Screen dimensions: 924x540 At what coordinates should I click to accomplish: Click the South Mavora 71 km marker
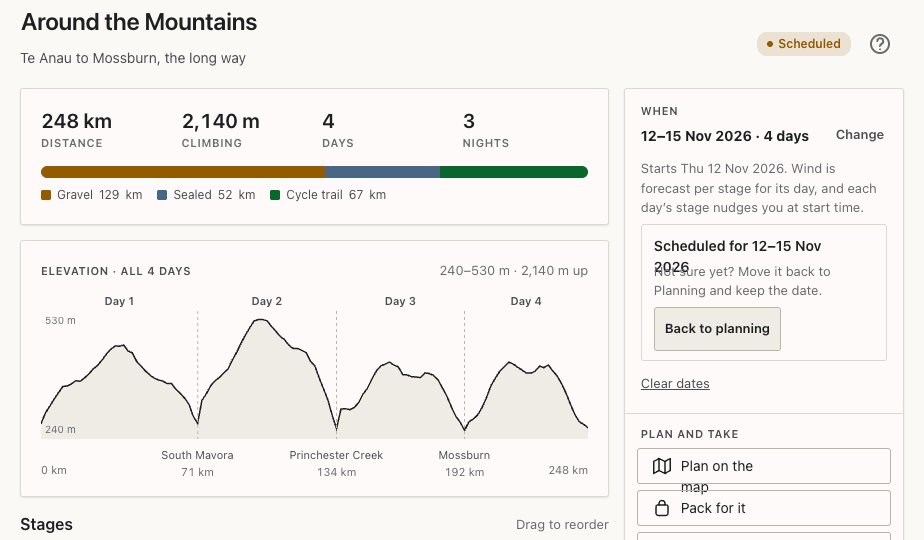point(197,463)
